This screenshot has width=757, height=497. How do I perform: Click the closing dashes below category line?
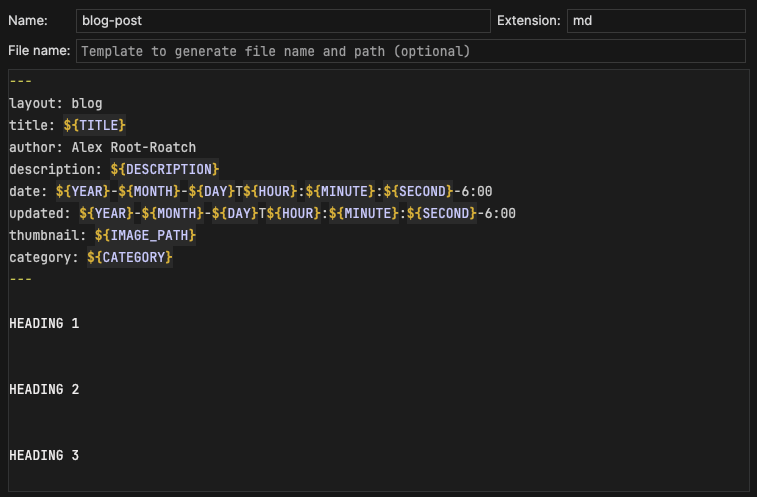pyautogui.click(x=21, y=279)
